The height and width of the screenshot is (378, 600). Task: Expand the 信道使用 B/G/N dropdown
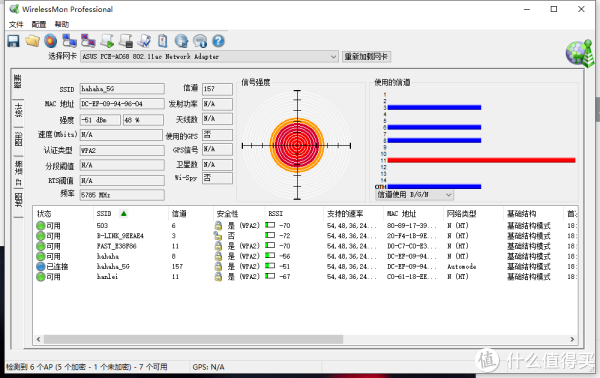(414, 195)
